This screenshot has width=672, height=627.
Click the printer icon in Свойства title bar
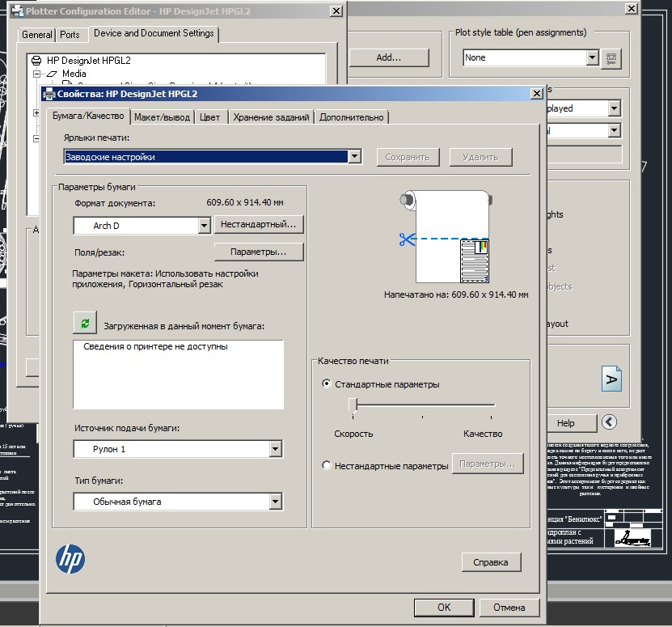pos(49,94)
